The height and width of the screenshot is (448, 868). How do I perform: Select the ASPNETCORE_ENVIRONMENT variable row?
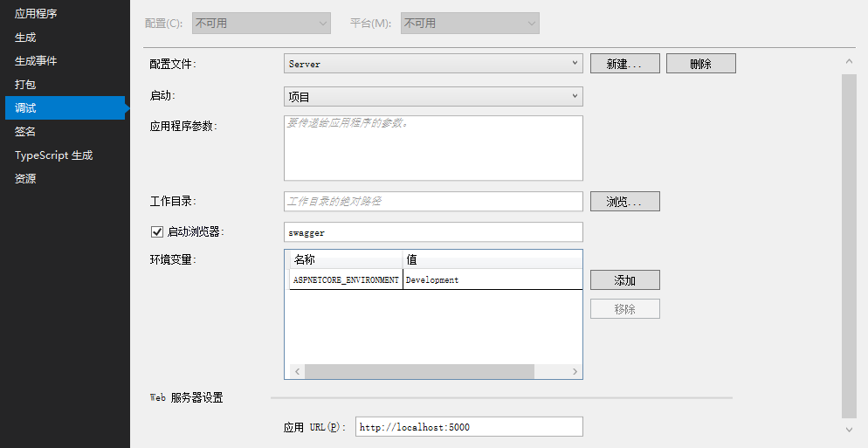pyautogui.click(x=347, y=280)
